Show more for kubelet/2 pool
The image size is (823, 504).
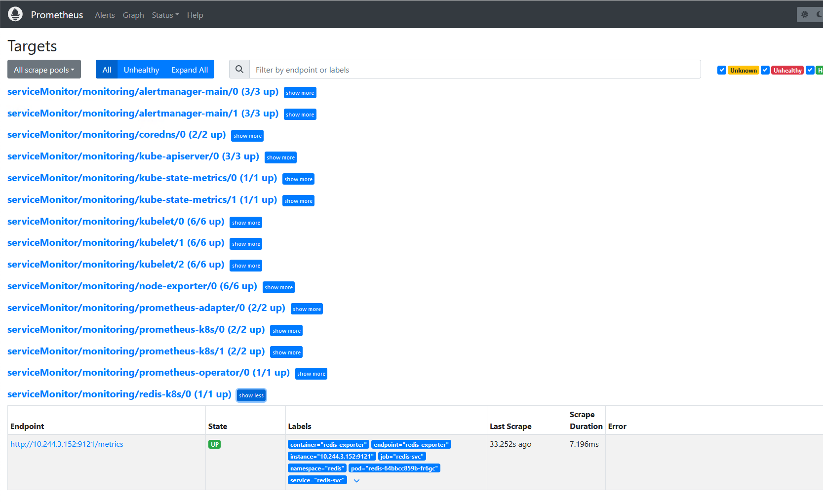pos(246,266)
